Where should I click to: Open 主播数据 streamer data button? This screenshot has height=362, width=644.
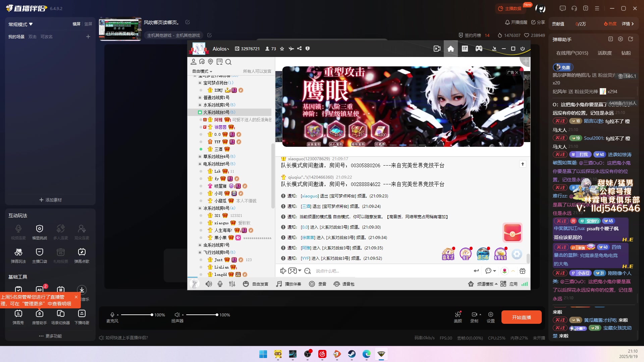510,8
